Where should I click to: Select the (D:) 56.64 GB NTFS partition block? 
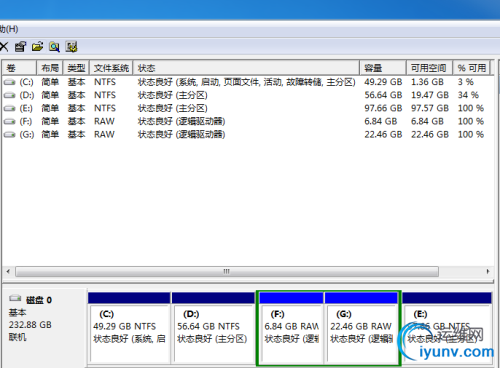213,328
